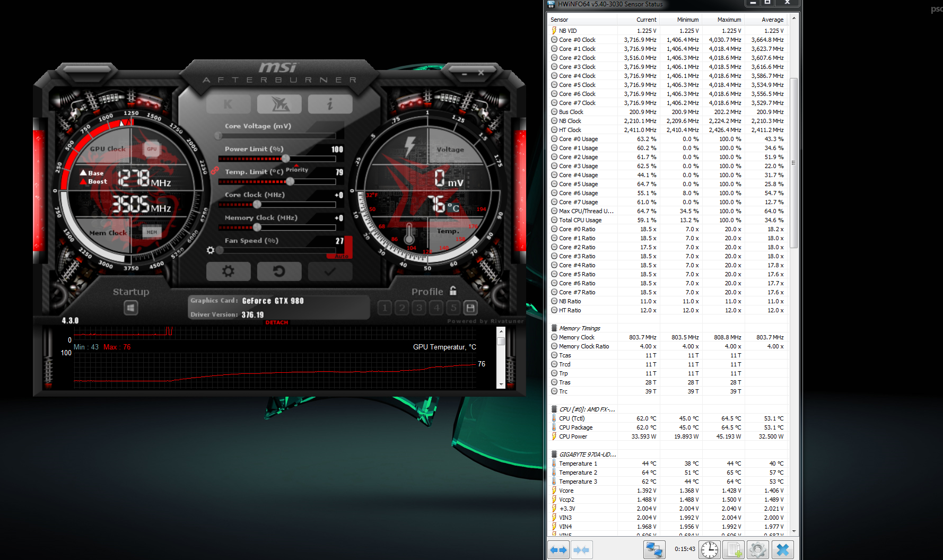Toggle Apply at Windows startup button
943x560 pixels.
[x=131, y=308]
